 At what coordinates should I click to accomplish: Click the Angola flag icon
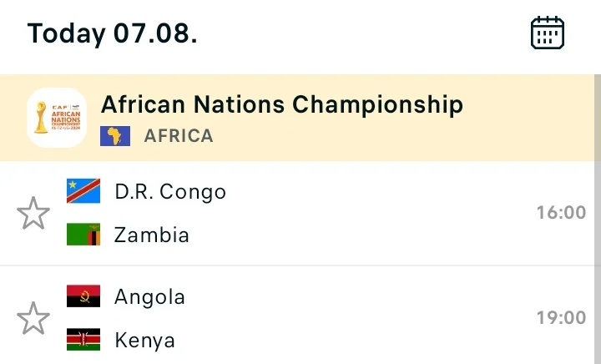(83, 296)
